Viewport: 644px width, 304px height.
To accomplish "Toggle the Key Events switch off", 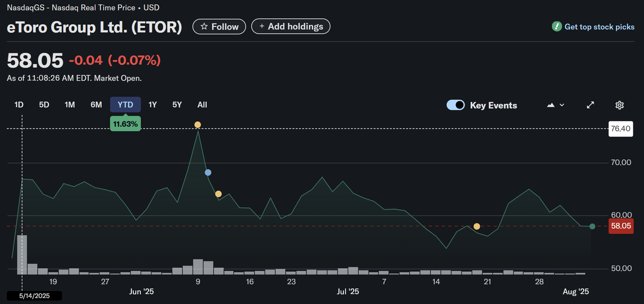I will (x=455, y=105).
